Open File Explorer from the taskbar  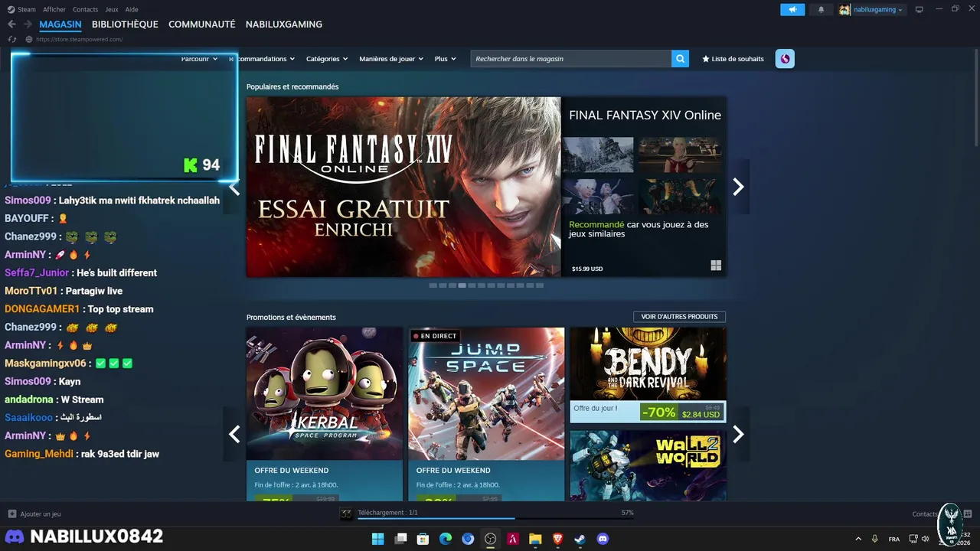535,539
